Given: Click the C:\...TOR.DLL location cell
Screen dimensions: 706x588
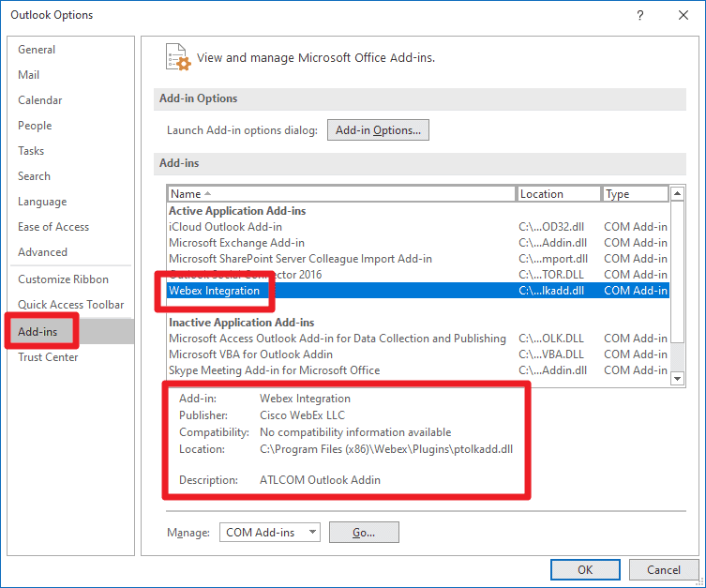Looking at the screenshot, I should click(550, 275).
